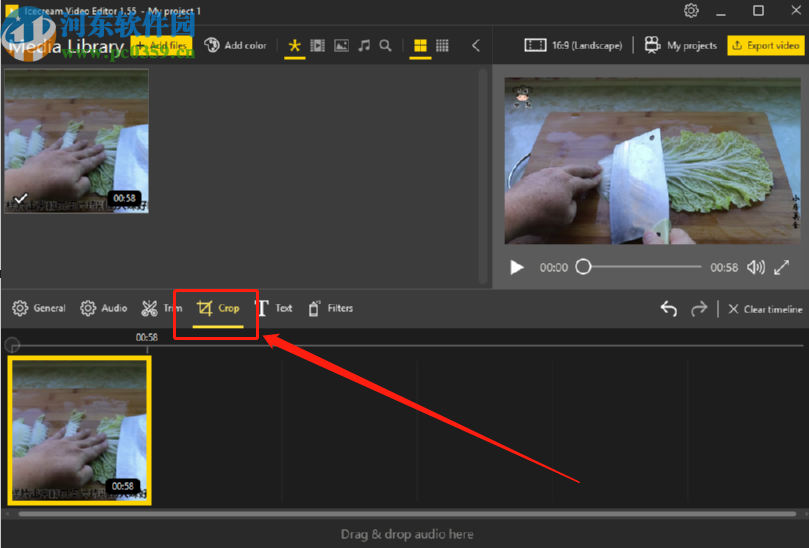This screenshot has height=548, width=809.
Task: Select the 00:58 video in Media Library
Action: point(76,140)
